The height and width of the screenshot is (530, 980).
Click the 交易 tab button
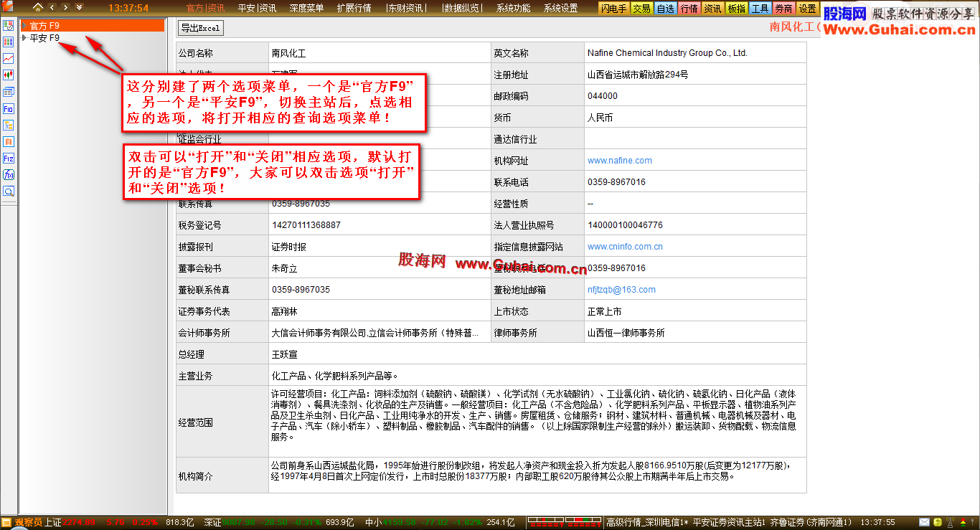pyautogui.click(x=642, y=9)
